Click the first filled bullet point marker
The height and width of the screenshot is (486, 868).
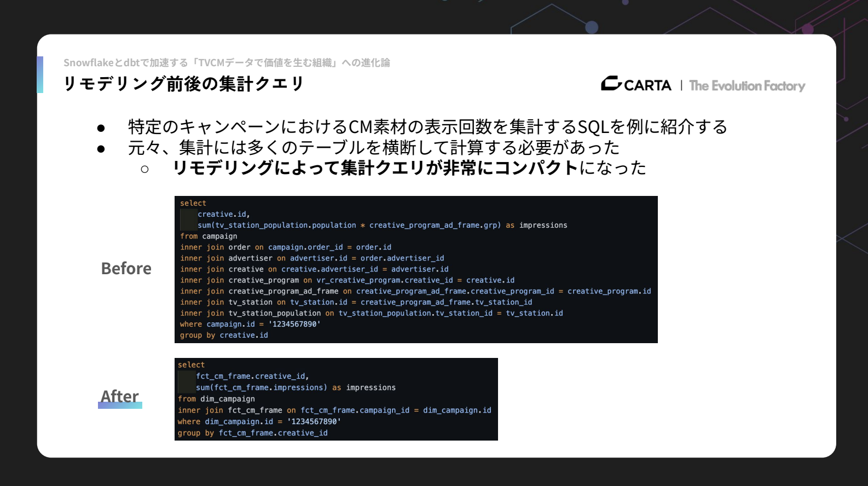pyautogui.click(x=101, y=128)
